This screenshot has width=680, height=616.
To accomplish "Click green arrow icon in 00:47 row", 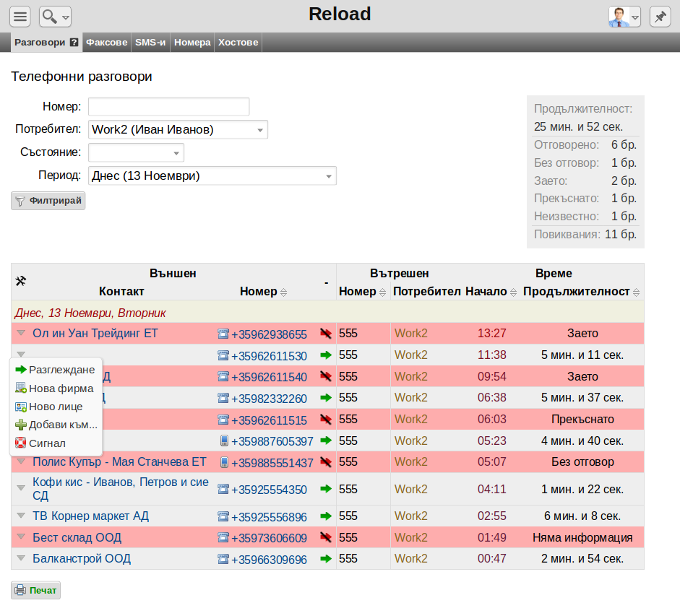I will tap(326, 559).
